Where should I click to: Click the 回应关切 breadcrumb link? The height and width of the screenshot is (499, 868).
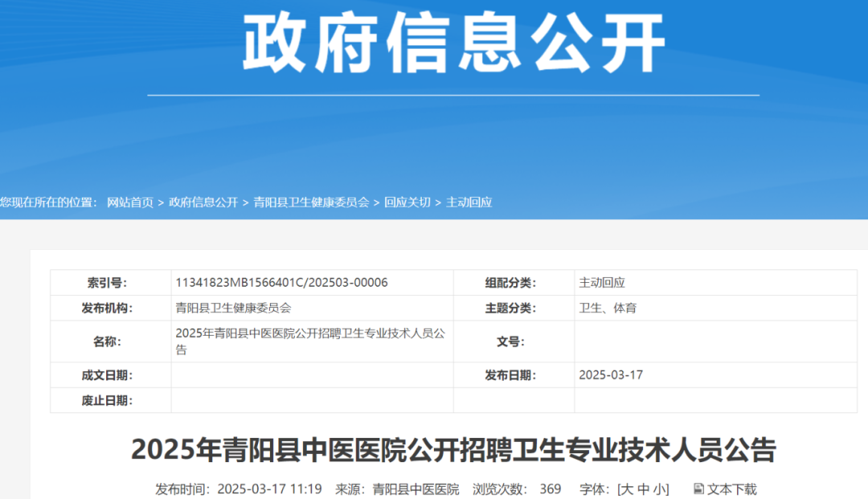point(407,202)
